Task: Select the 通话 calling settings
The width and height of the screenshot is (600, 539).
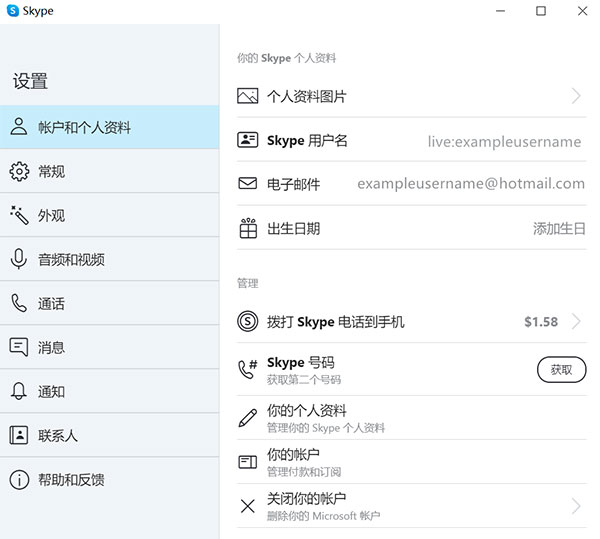Action: coord(109,303)
